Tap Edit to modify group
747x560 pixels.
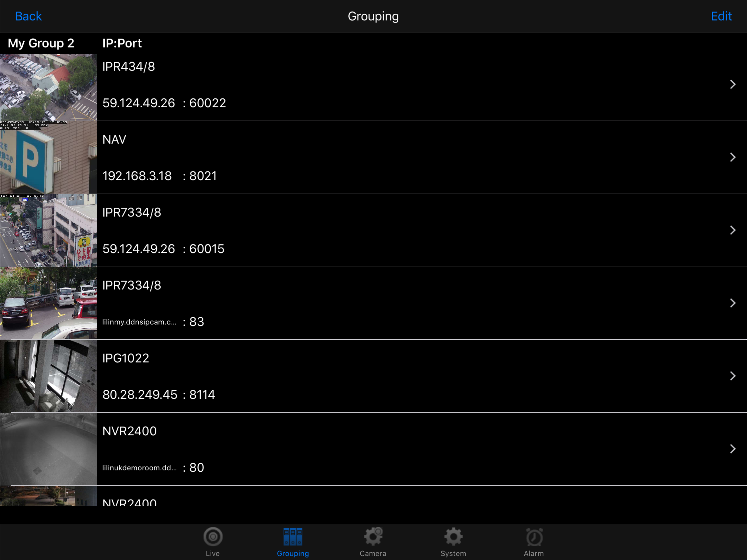pyautogui.click(x=721, y=16)
